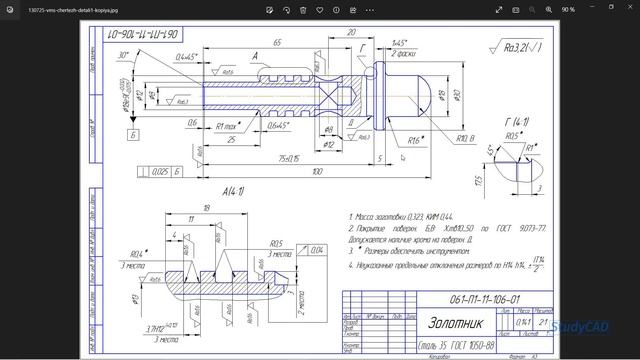
Task: Click the '75±0,15' dimension in the drawing
Action: pos(289,158)
